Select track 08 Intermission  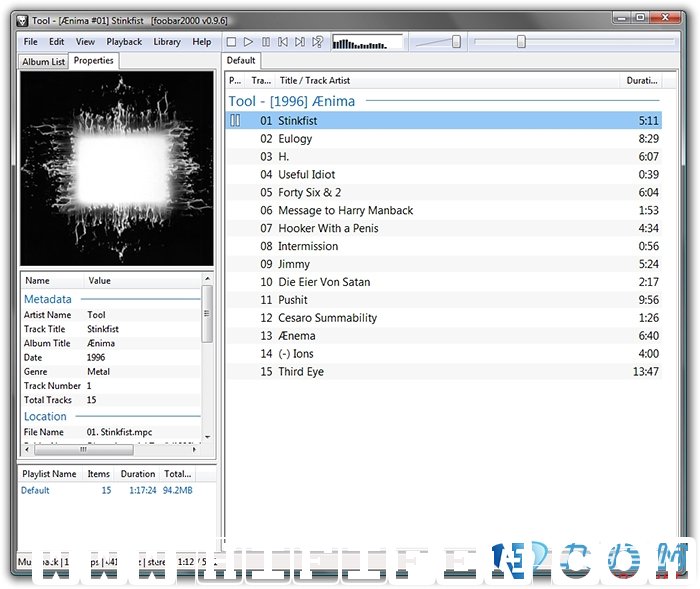point(444,246)
